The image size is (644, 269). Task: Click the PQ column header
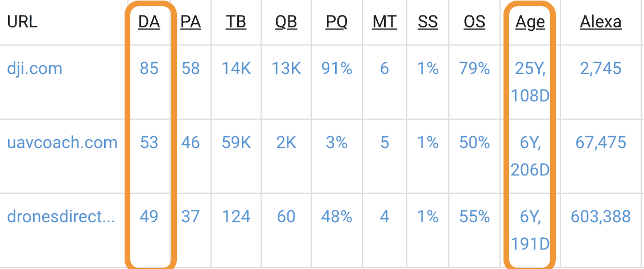pyautogui.click(x=337, y=22)
